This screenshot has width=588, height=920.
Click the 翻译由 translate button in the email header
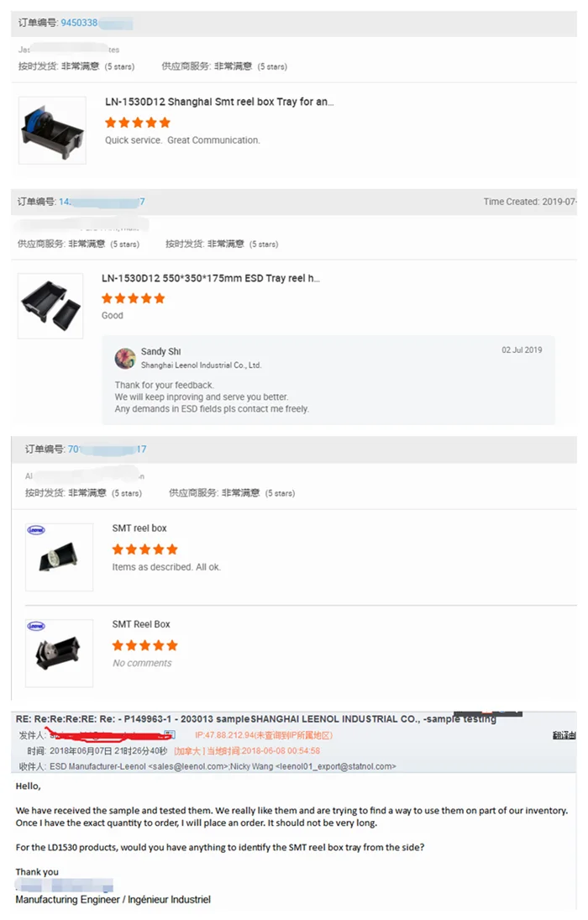pyautogui.click(x=564, y=735)
